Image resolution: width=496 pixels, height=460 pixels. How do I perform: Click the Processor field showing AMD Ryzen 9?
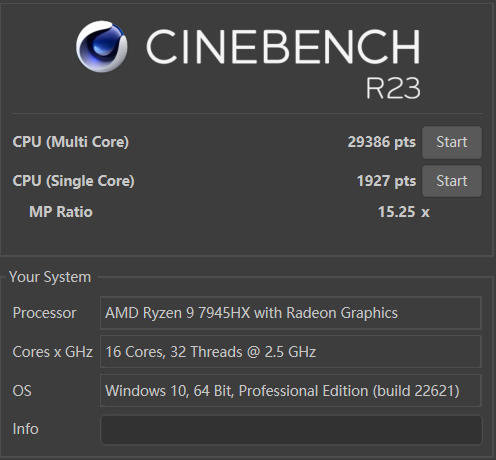(291, 313)
